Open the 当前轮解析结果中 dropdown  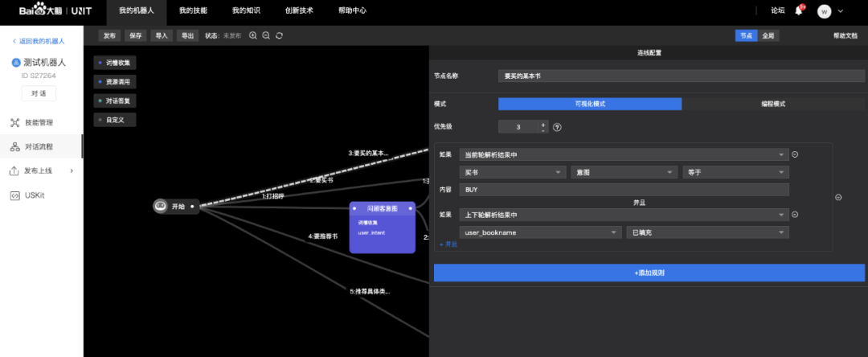click(624, 155)
